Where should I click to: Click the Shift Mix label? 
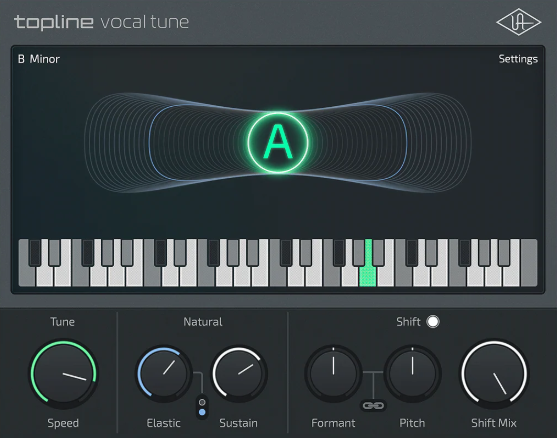tap(494, 423)
